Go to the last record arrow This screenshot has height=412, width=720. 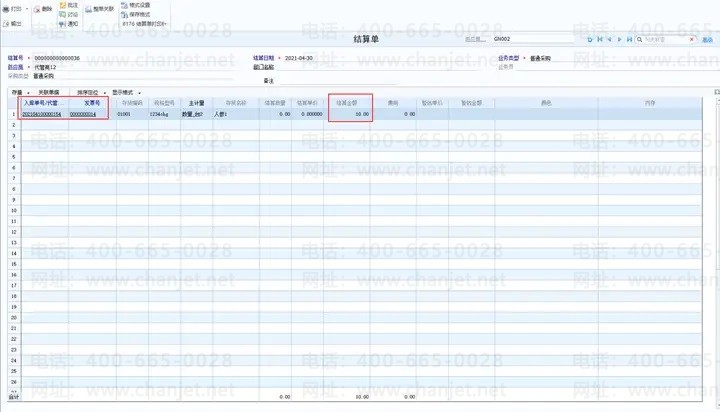click(x=629, y=40)
